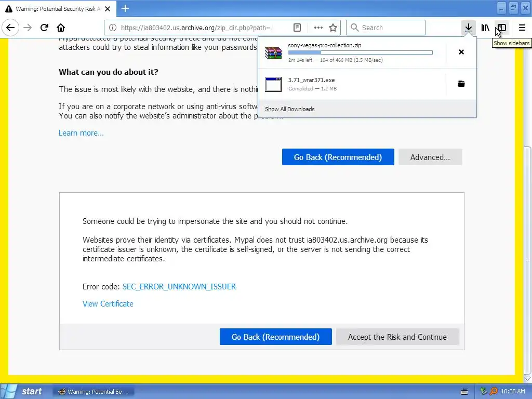The height and width of the screenshot is (399, 532).
Task: Select sony-vegas-pro-collection.zip download entry
Action: click(x=352, y=52)
